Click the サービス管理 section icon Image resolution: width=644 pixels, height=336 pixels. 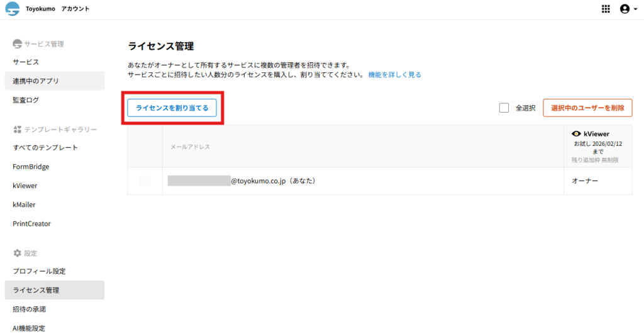click(x=18, y=44)
